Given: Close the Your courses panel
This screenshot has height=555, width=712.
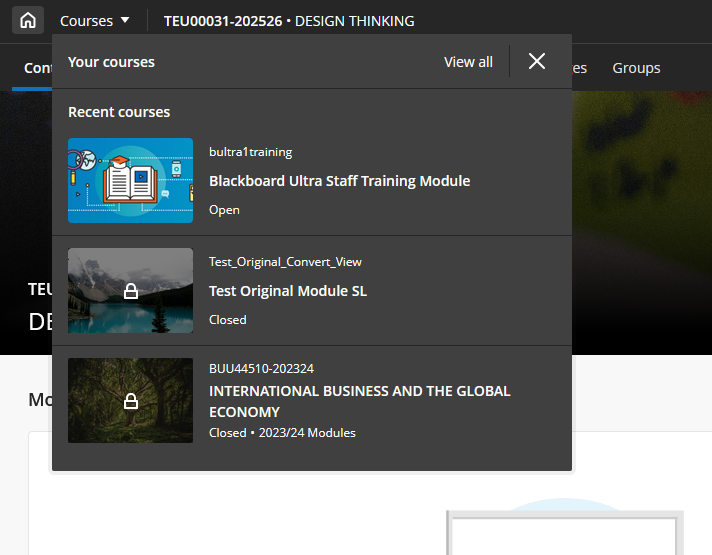Looking at the screenshot, I should tap(537, 61).
